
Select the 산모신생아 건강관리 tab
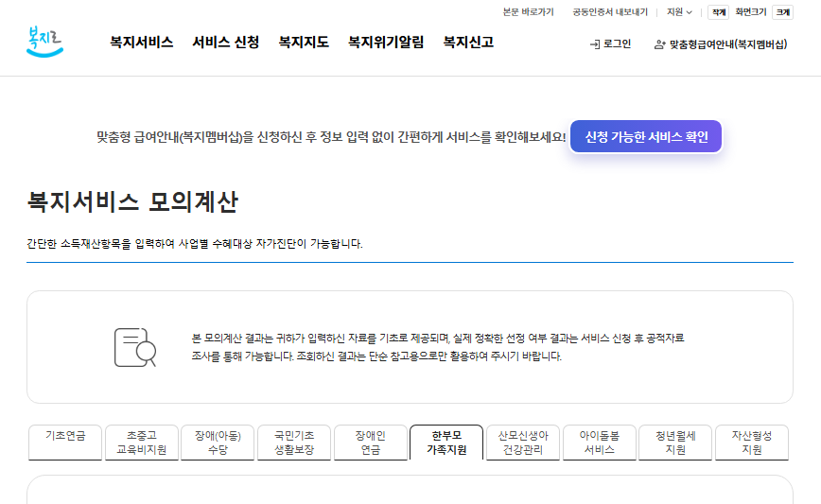point(523,443)
